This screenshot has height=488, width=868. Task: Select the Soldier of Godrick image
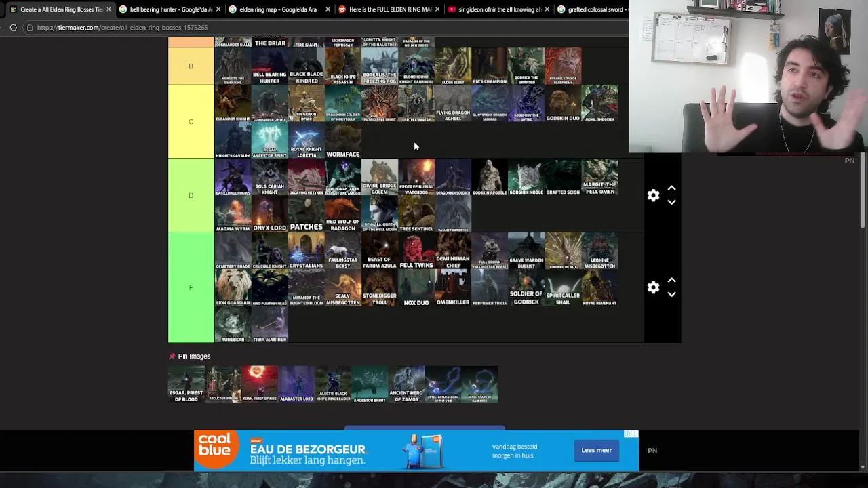(526, 287)
